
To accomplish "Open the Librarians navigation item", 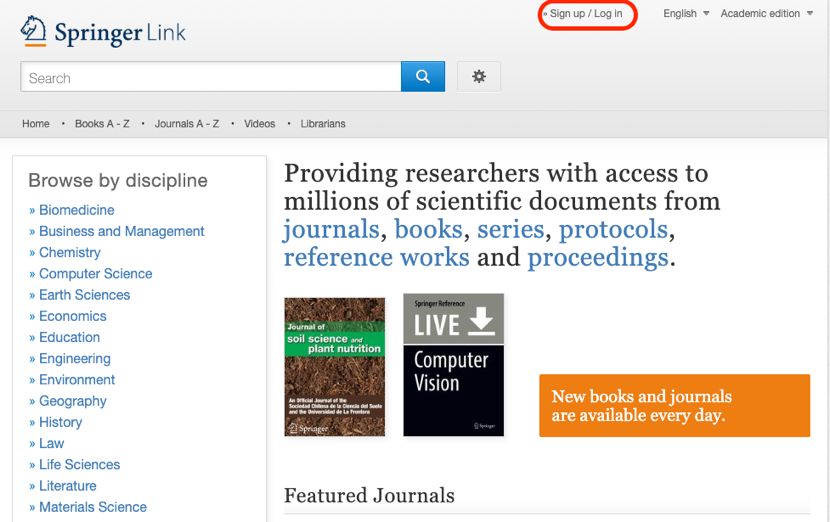I will click(323, 124).
